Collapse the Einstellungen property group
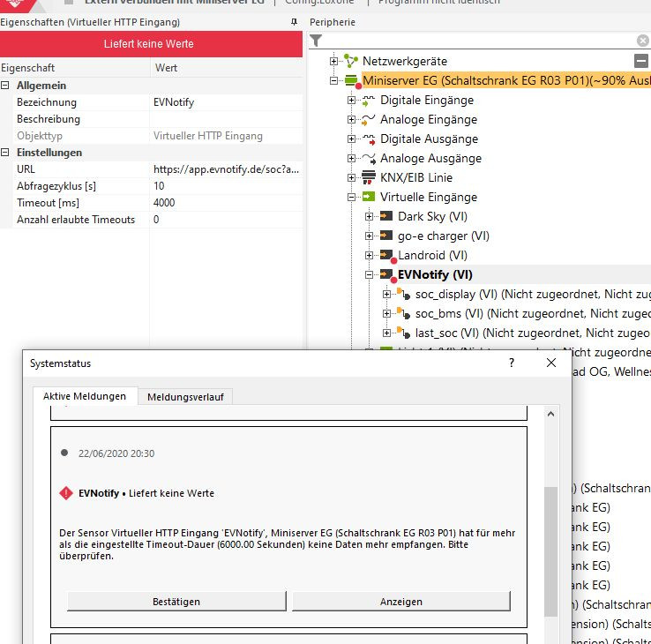 point(5,153)
